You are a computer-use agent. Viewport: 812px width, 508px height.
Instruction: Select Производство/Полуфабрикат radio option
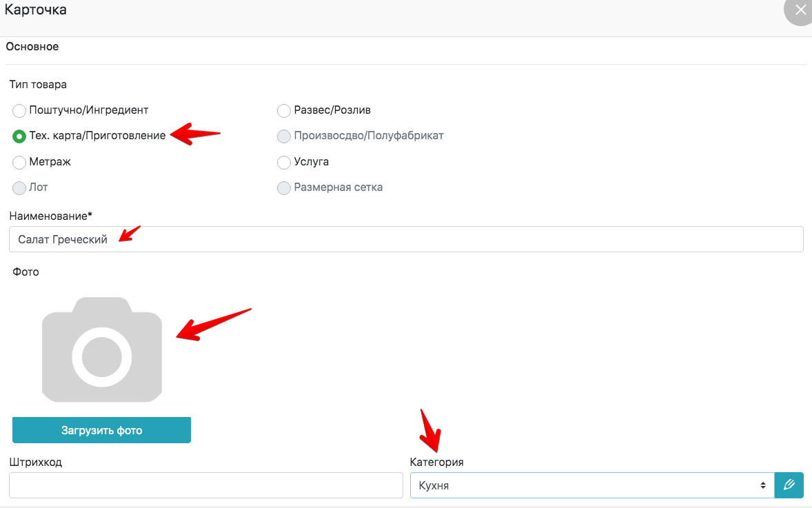tap(283, 136)
